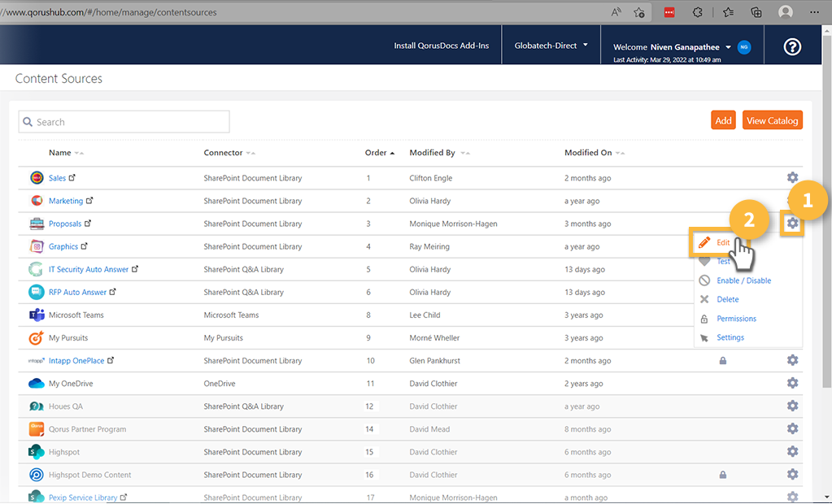Toggle the Order column sort arrow
The image size is (832, 504).
tap(392, 153)
